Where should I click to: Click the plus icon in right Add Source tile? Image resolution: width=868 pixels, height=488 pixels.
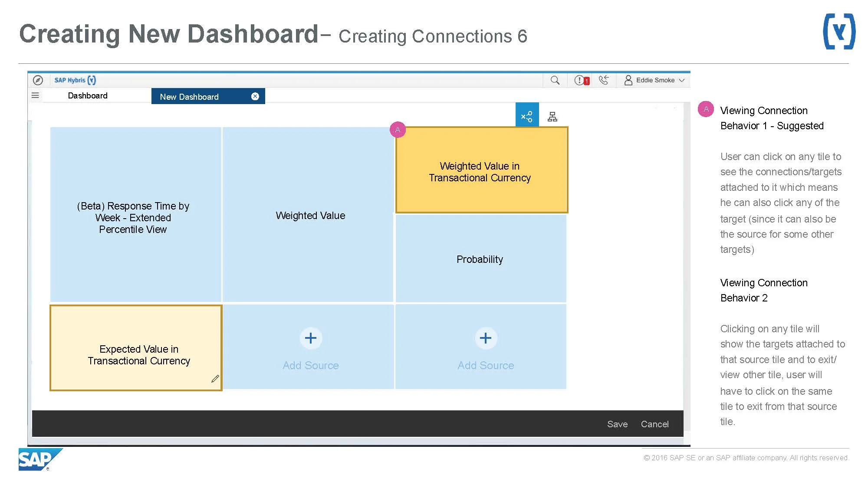[x=486, y=338]
